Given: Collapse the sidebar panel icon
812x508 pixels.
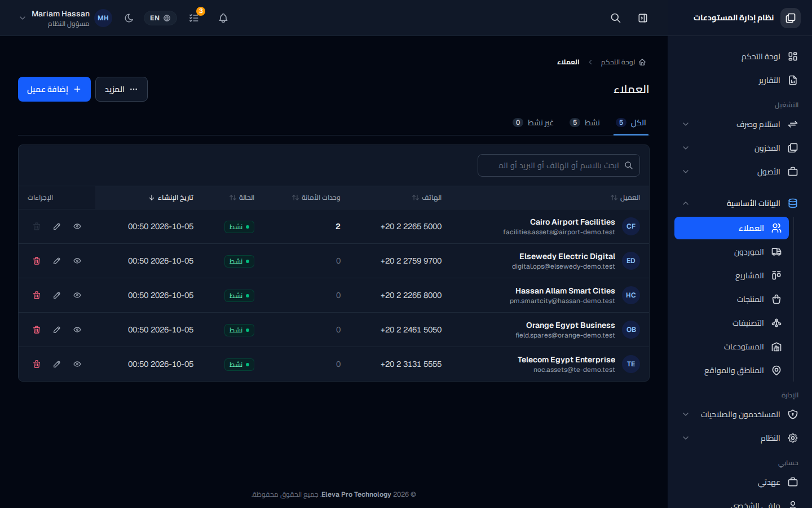Looking at the screenshot, I should click(x=643, y=18).
